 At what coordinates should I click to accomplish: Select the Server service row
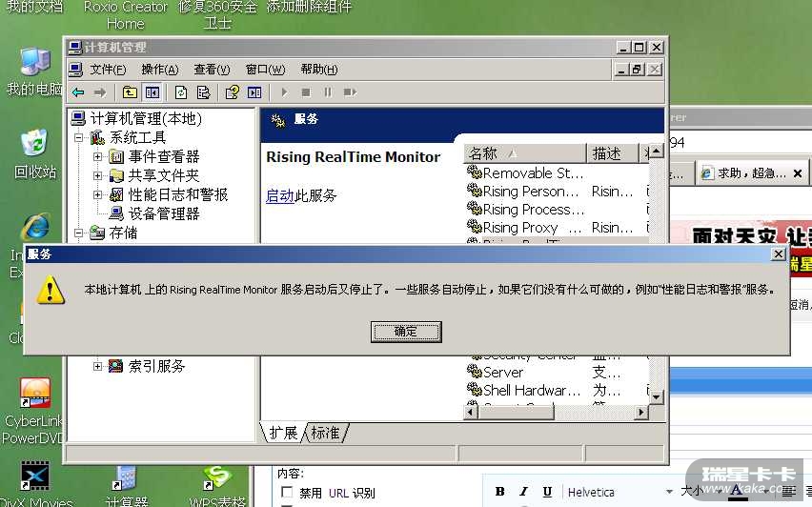tap(503, 372)
